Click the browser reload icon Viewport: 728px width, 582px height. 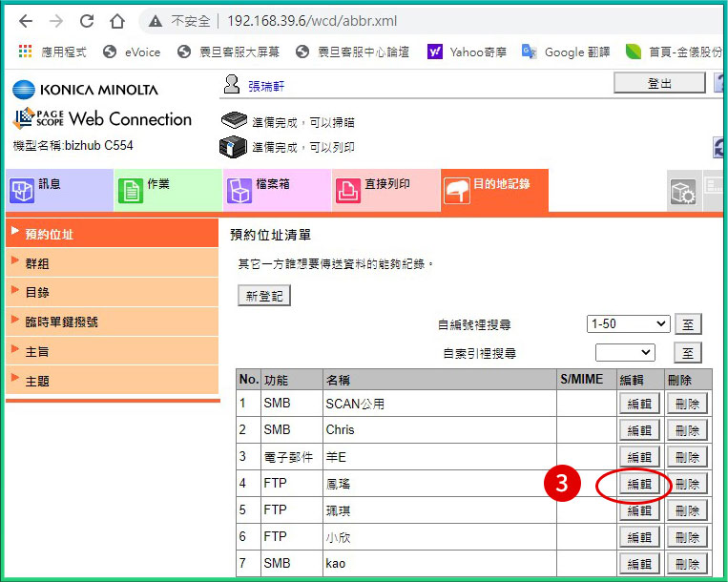point(87,21)
